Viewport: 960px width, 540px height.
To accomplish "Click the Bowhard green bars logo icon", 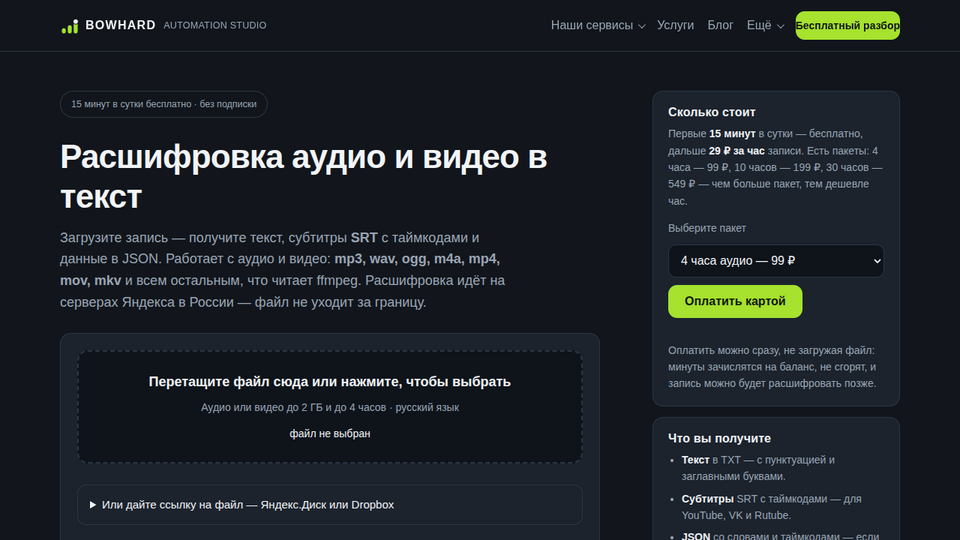I will [70, 26].
